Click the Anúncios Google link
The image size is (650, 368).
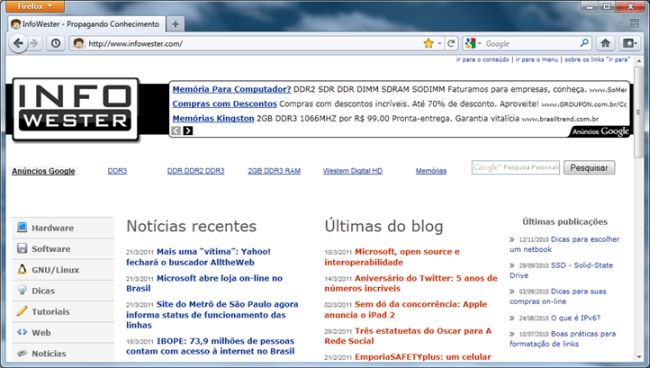click(x=44, y=171)
